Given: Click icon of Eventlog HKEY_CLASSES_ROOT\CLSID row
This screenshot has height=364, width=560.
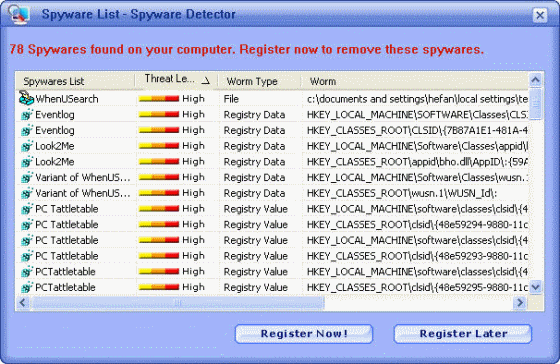Looking at the screenshot, I should click(27, 130).
